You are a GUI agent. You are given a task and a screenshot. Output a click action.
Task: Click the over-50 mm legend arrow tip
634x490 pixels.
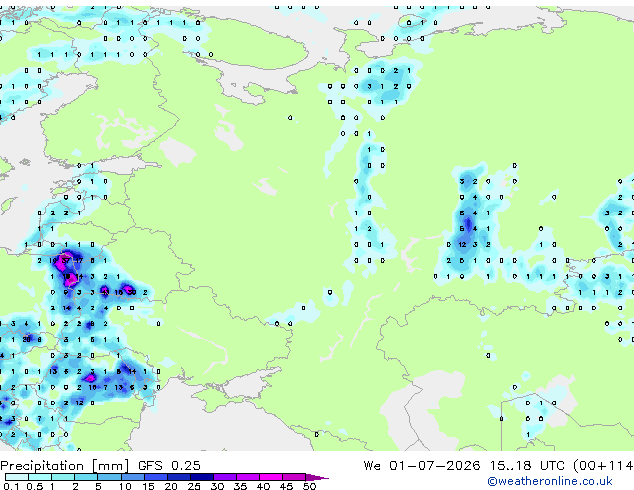[x=317, y=478]
